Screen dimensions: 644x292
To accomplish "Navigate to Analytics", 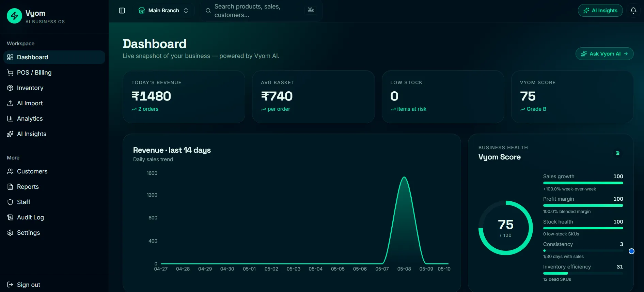I will pyautogui.click(x=54, y=119).
